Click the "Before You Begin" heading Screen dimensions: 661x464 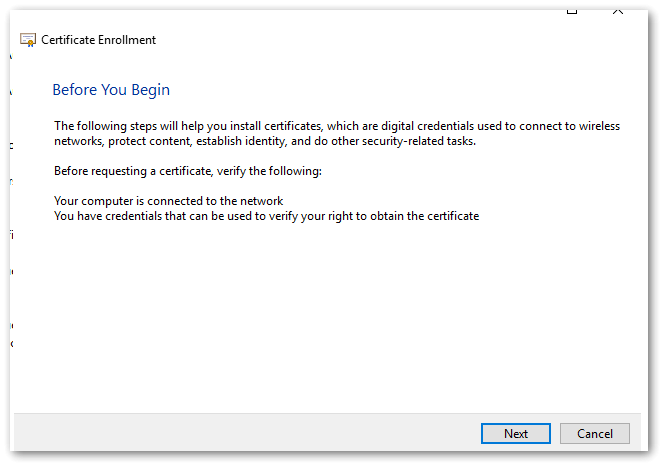click(x=111, y=90)
